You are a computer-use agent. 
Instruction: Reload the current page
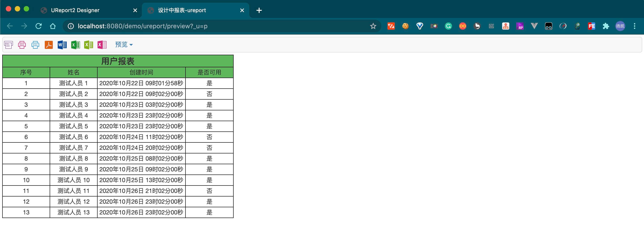click(x=38, y=26)
